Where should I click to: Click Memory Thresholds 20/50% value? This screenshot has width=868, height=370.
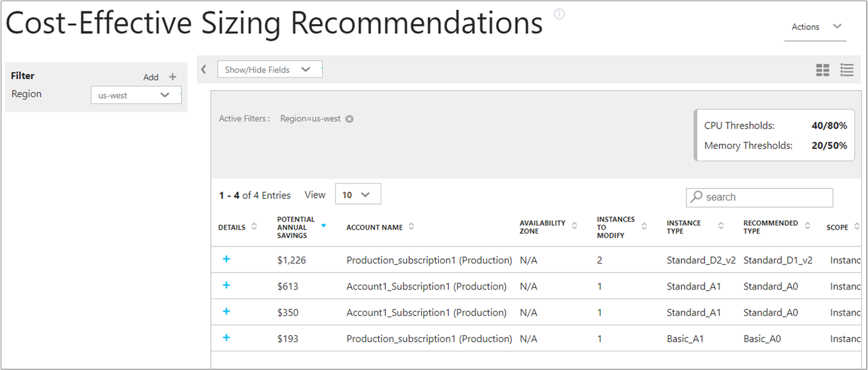(829, 145)
